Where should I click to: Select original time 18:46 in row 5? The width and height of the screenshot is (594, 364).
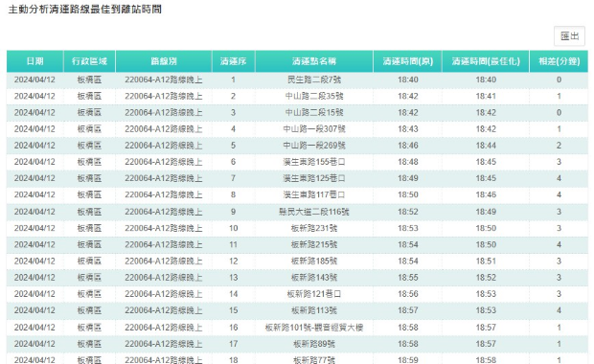(407, 146)
